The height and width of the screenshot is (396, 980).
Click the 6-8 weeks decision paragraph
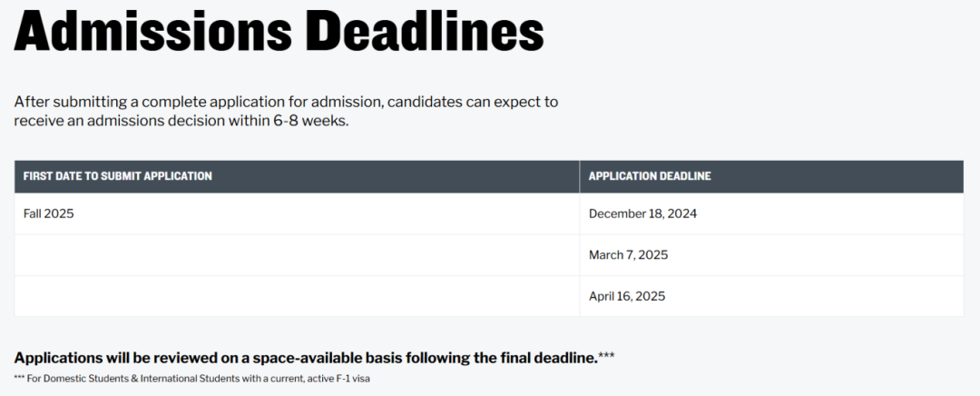point(286,111)
